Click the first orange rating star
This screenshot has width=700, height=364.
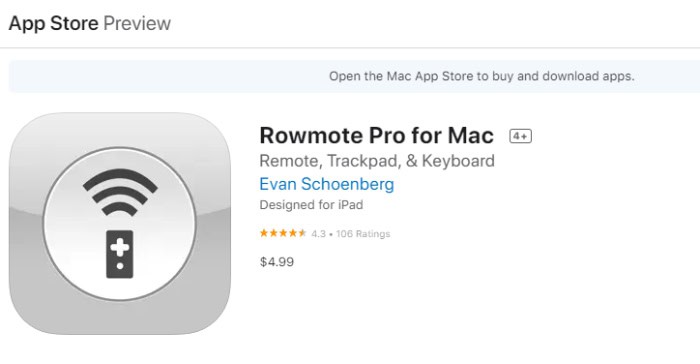pyautogui.click(x=264, y=233)
